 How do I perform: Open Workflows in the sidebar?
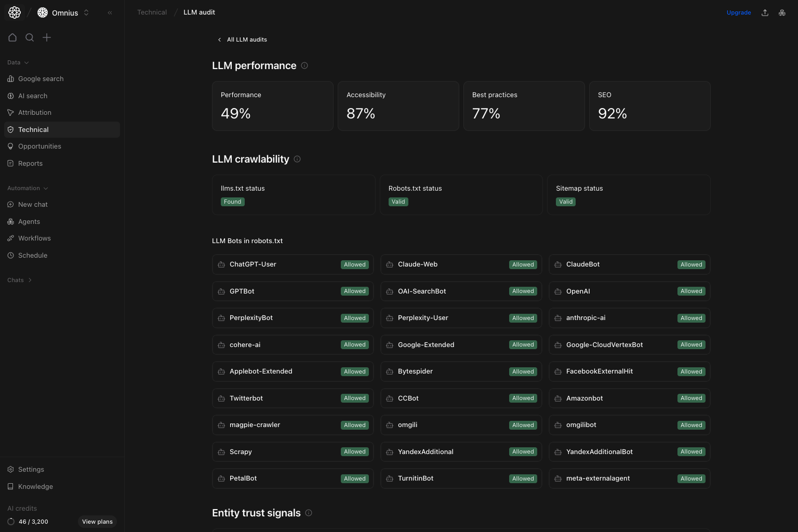[x=62, y=238]
